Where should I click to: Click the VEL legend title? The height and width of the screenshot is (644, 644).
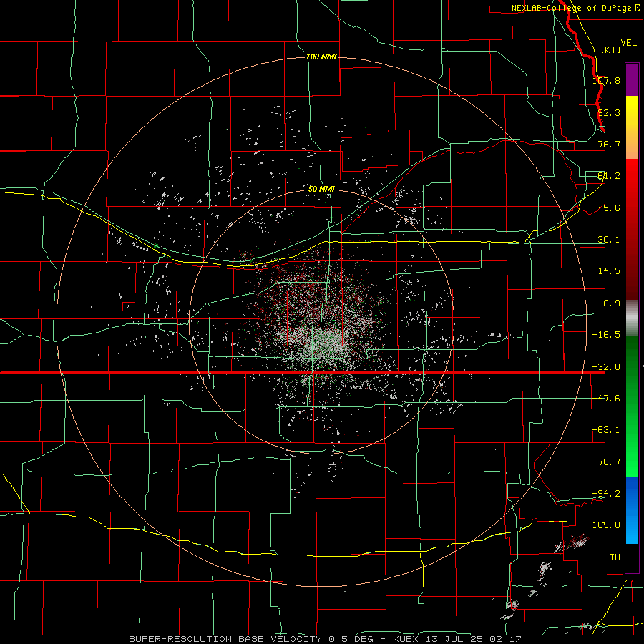[628, 43]
